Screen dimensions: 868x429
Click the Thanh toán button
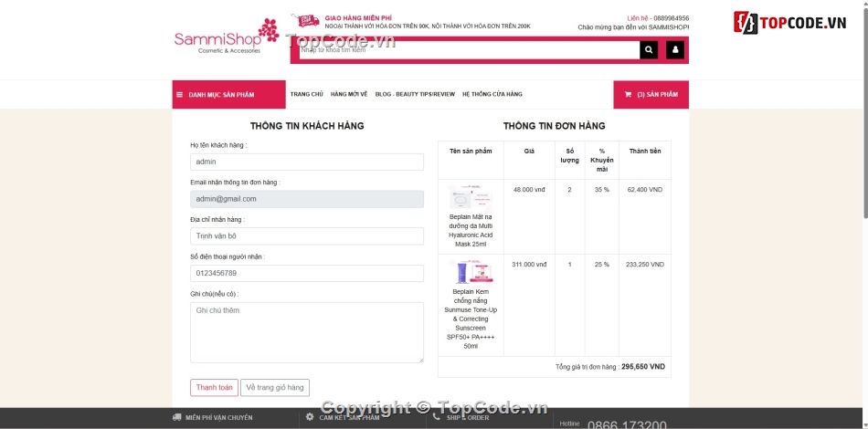coord(214,388)
